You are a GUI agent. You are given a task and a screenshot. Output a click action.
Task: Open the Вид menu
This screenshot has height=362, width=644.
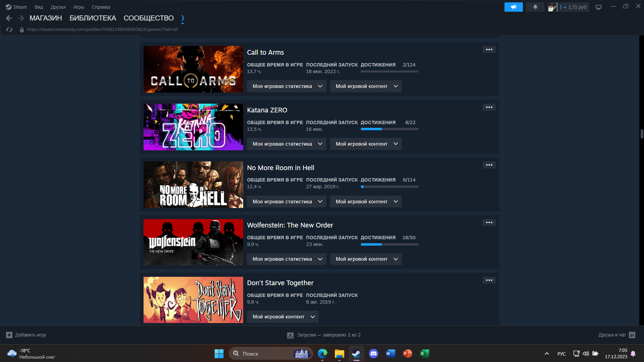[39, 7]
